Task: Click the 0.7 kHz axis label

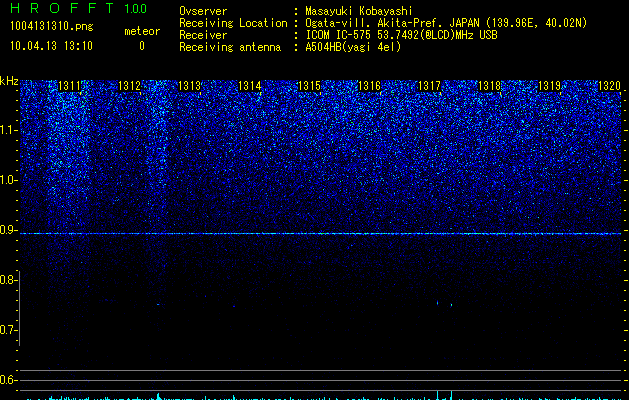Action: [8, 330]
